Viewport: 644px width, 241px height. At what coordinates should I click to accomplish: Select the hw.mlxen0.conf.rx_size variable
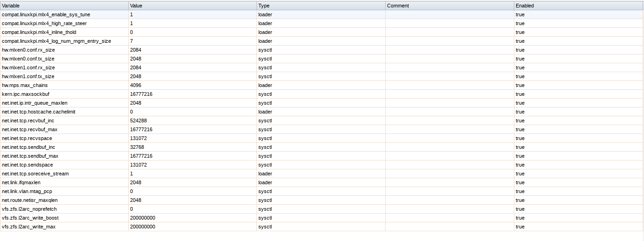click(28, 50)
